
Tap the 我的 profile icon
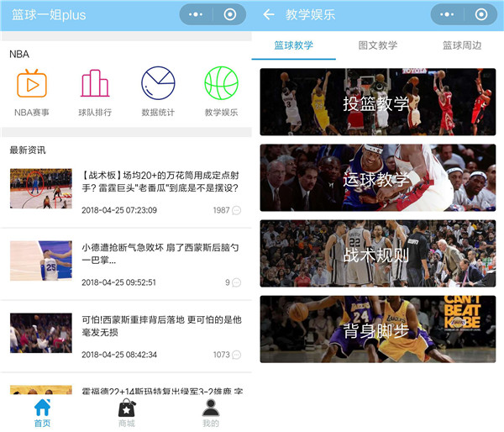coord(211,408)
